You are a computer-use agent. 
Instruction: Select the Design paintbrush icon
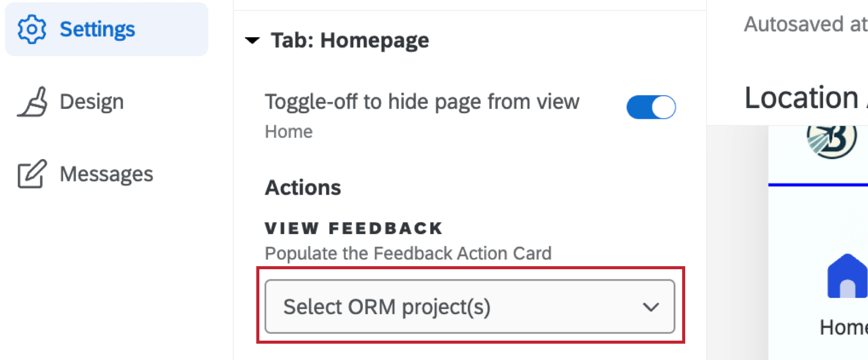34,101
